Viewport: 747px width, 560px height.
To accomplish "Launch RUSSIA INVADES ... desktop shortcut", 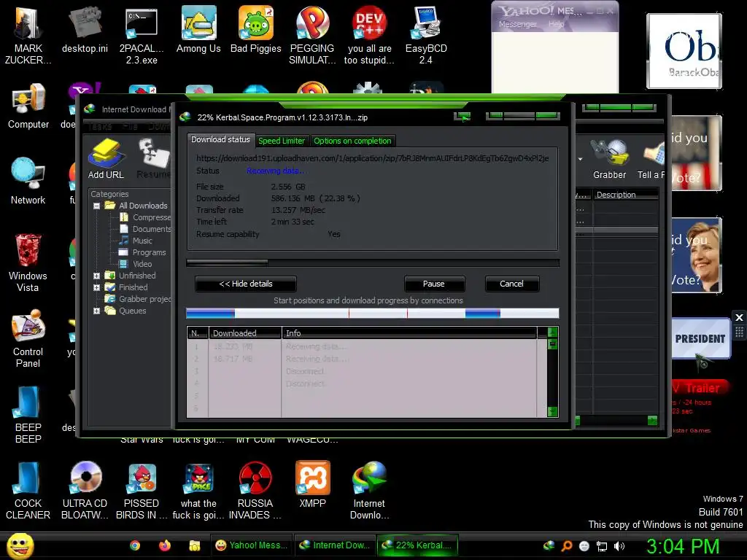I will pyautogui.click(x=255, y=491).
